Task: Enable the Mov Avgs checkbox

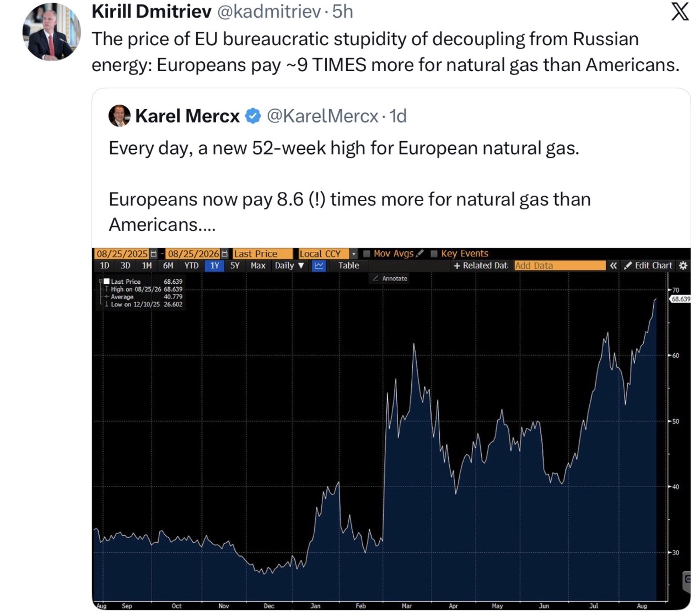Action: click(x=367, y=254)
